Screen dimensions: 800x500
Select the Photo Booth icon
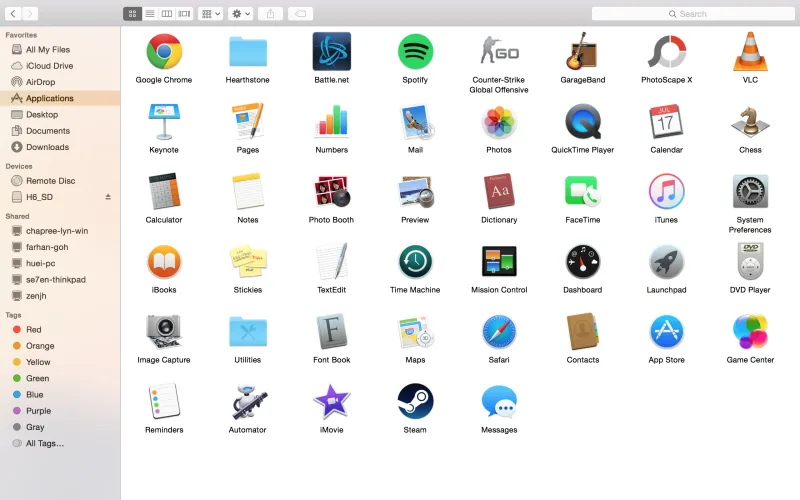(332, 191)
